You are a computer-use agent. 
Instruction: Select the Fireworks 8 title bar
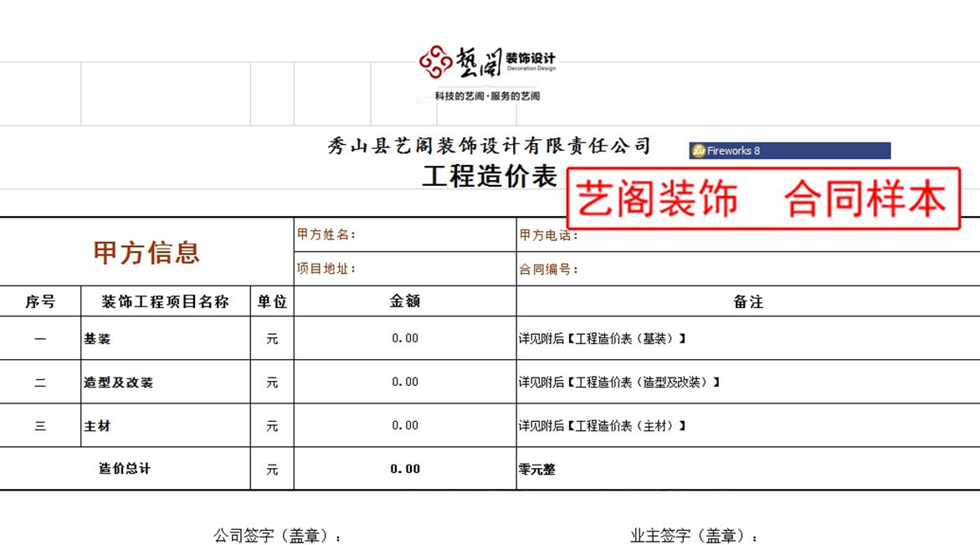click(x=790, y=152)
